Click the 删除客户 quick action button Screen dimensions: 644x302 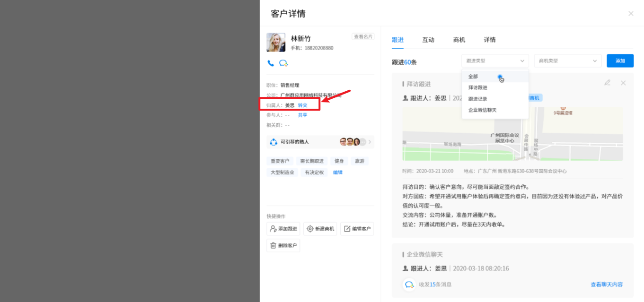coord(283,246)
